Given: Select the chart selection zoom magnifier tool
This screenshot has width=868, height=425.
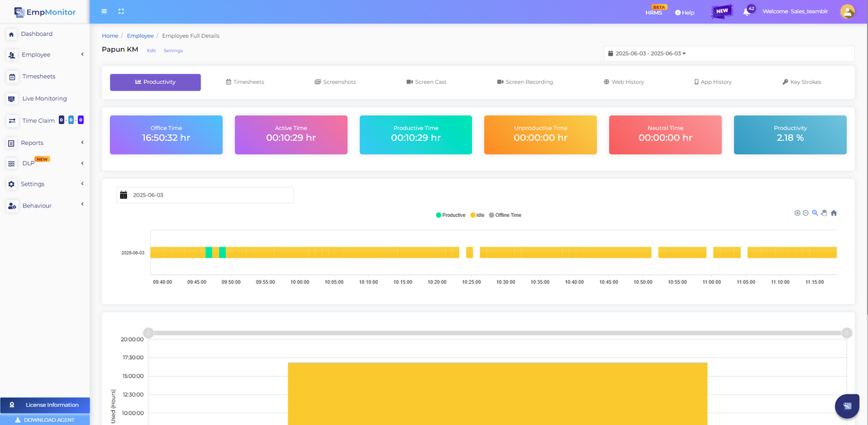Looking at the screenshot, I should point(815,213).
